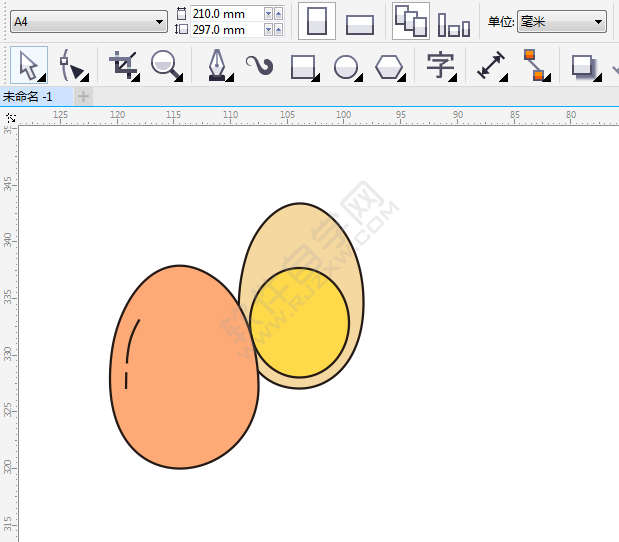The height and width of the screenshot is (542, 619).
Task: Open the A4 page size dropdown
Action: [88, 22]
